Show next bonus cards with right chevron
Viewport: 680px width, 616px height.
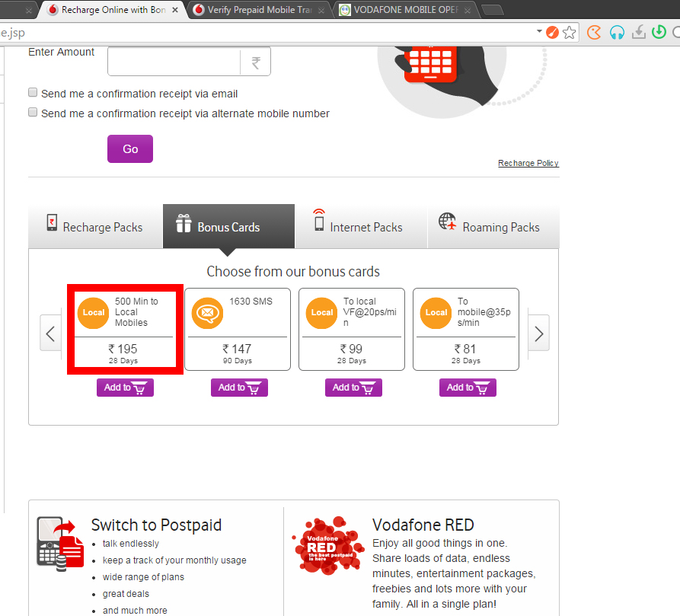point(539,333)
